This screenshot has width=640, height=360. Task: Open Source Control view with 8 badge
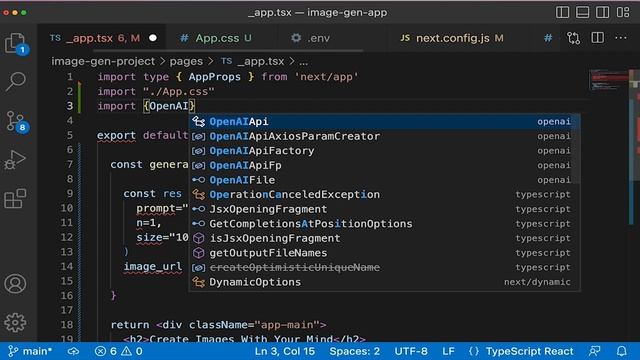pos(16,122)
